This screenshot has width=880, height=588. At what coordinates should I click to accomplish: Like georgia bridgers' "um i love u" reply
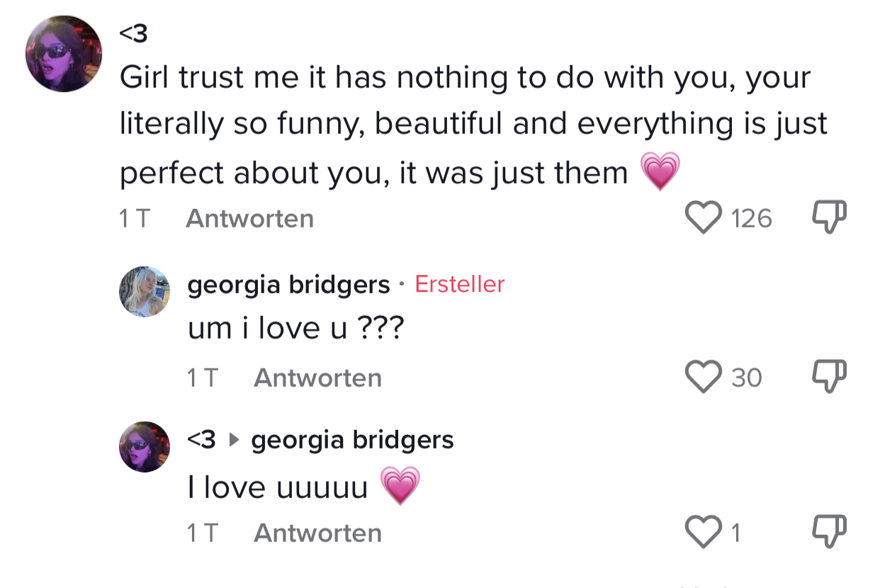702,377
